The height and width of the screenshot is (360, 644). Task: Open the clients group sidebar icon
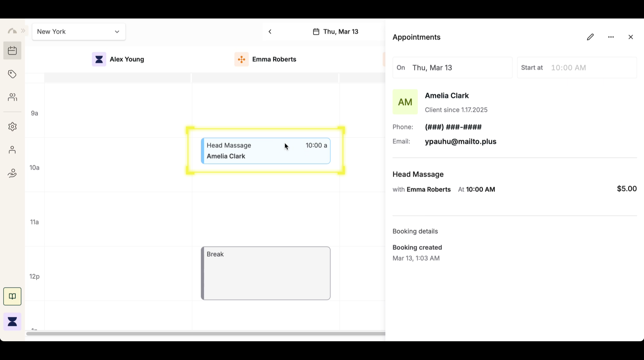click(x=12, y=97)
